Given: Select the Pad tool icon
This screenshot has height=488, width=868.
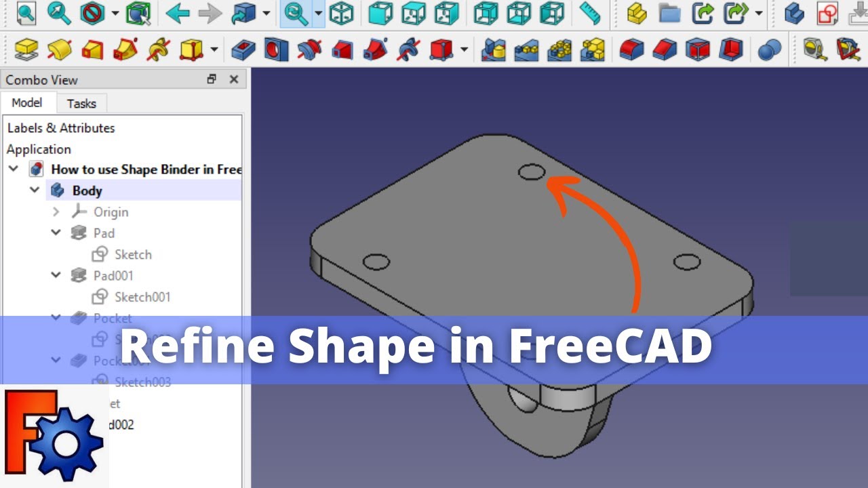Looking at the screenshot, I should (26, 49).
